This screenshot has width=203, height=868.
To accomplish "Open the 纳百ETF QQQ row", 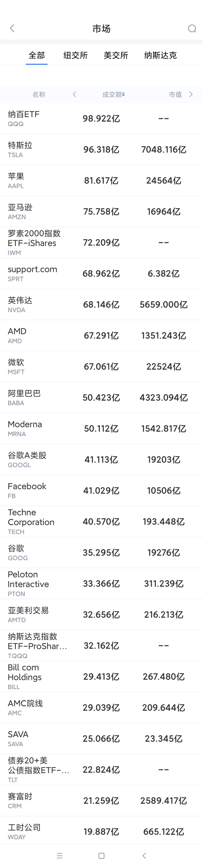I will 101,118.
